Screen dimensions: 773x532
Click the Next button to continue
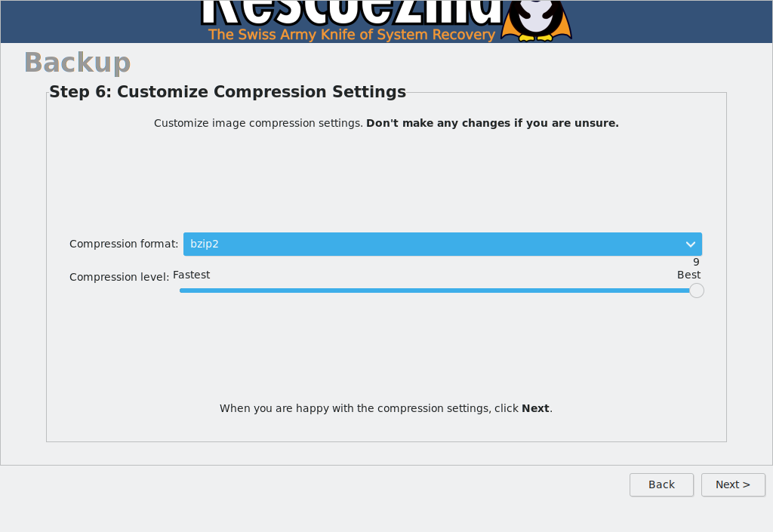tap(733, 484)
